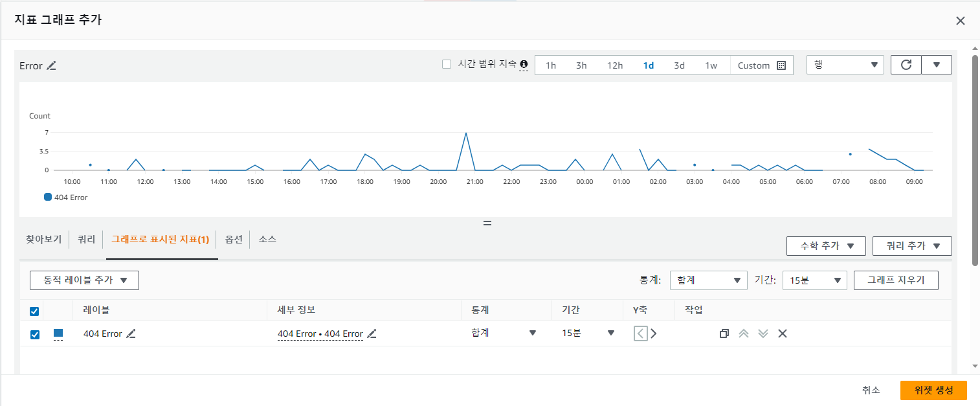This screenshot has width=980, height=406.
Task: Uncheck the 404 Error metric row checkbox
Action: (34, 335)
